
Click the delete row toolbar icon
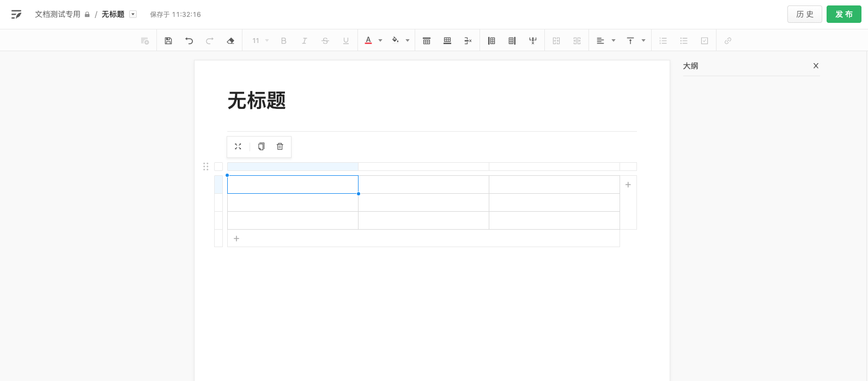coord(468,41)
